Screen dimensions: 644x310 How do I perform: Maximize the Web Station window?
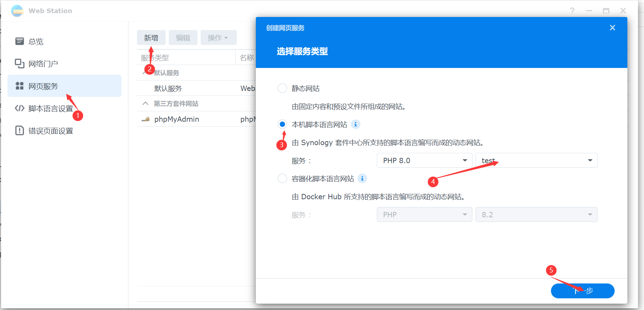(606, 11)
